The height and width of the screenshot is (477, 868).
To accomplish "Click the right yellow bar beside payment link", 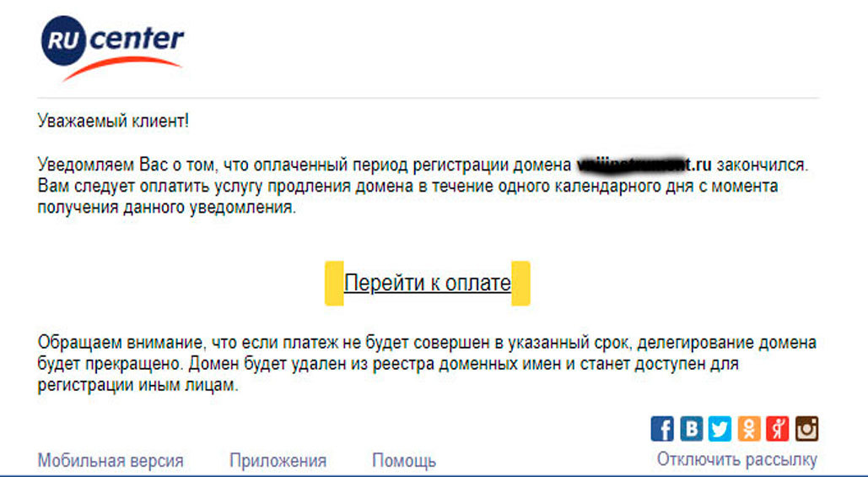I will click(520, 283).
